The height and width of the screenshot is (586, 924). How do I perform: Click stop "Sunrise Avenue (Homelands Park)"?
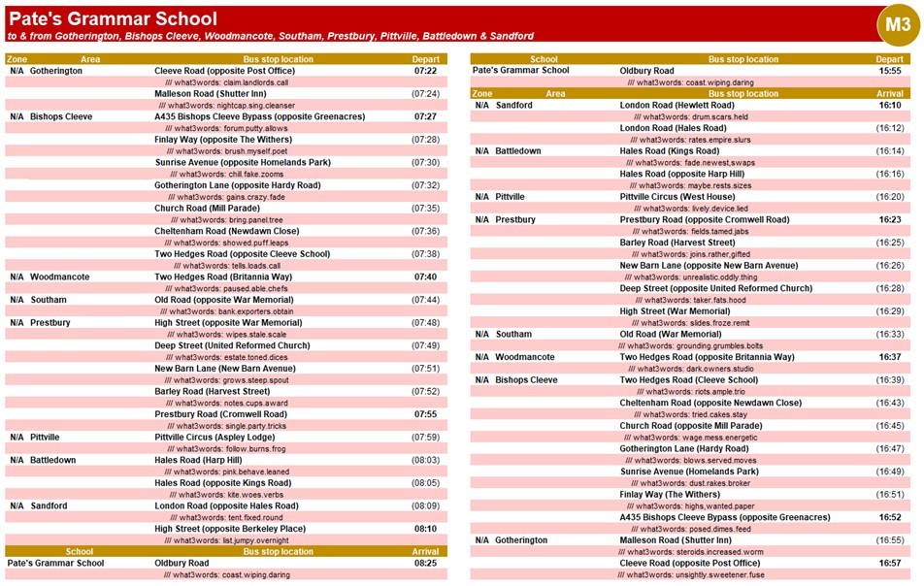coord(689,472)
